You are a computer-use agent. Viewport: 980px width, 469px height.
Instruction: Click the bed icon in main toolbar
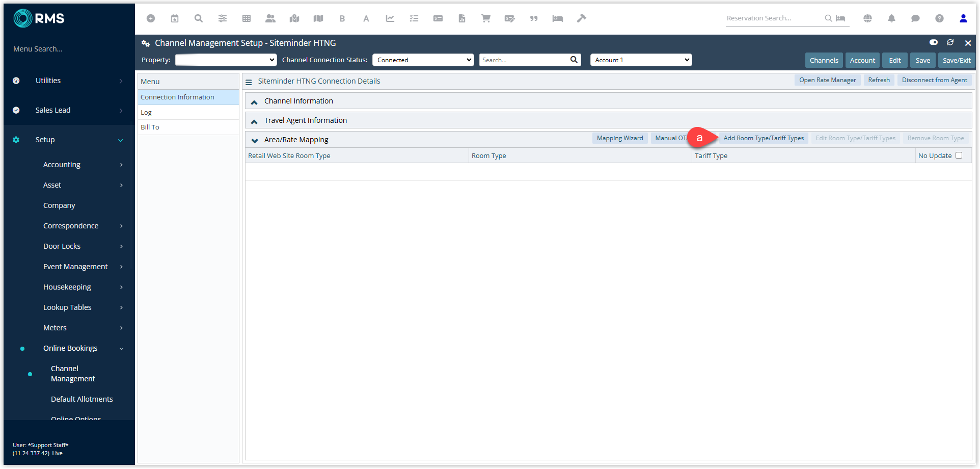(x=558, y=18)
